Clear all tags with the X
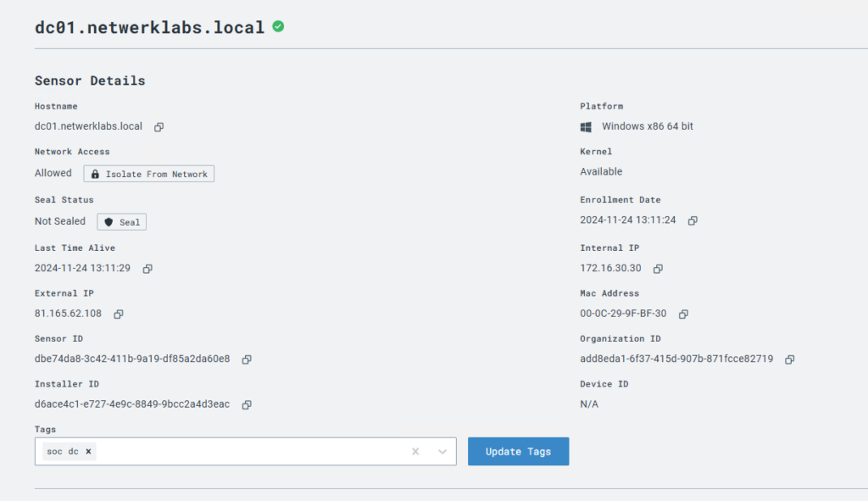Image resolution: width=868 pixels, height=501 pixels. [x=415, y=451]
